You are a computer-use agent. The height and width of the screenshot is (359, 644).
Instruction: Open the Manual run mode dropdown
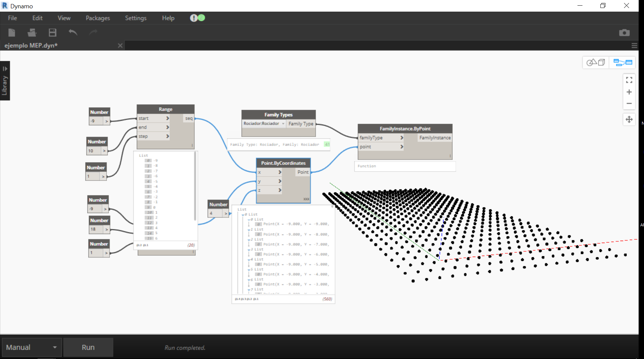[x=32, y=347]
